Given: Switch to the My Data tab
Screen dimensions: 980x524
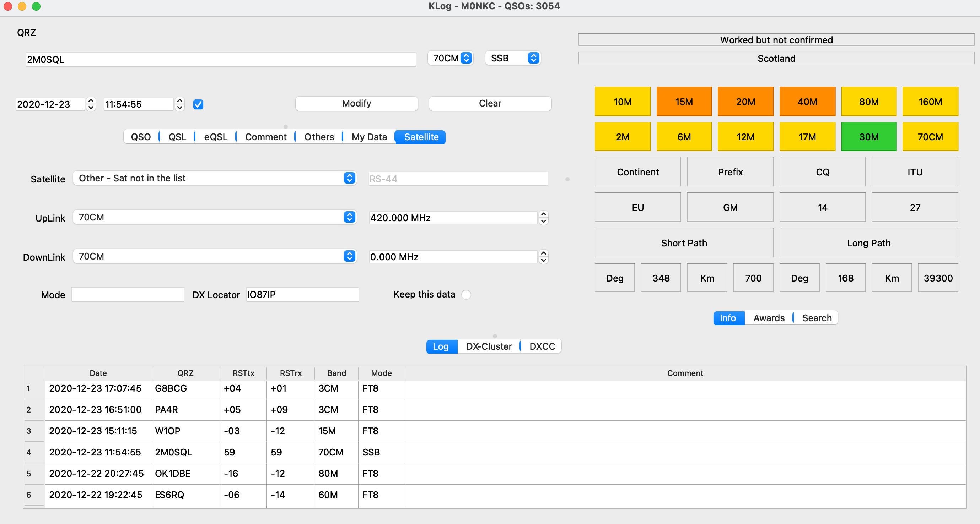Looking at the screenshot, I should (369, 137).
